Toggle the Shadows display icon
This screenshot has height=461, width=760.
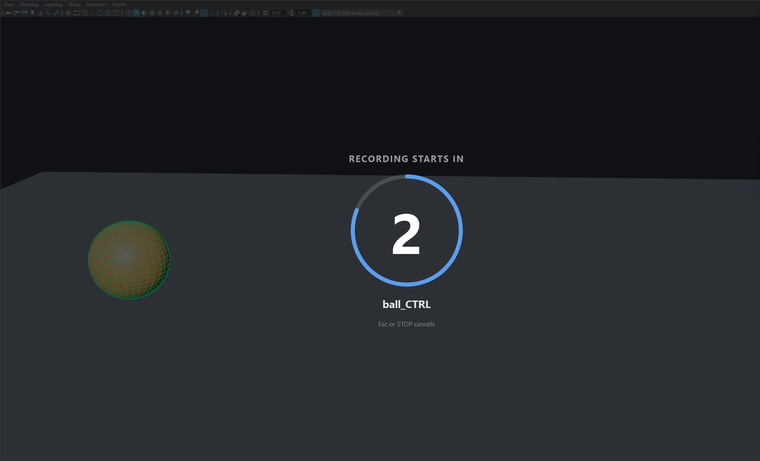[176, 13]
